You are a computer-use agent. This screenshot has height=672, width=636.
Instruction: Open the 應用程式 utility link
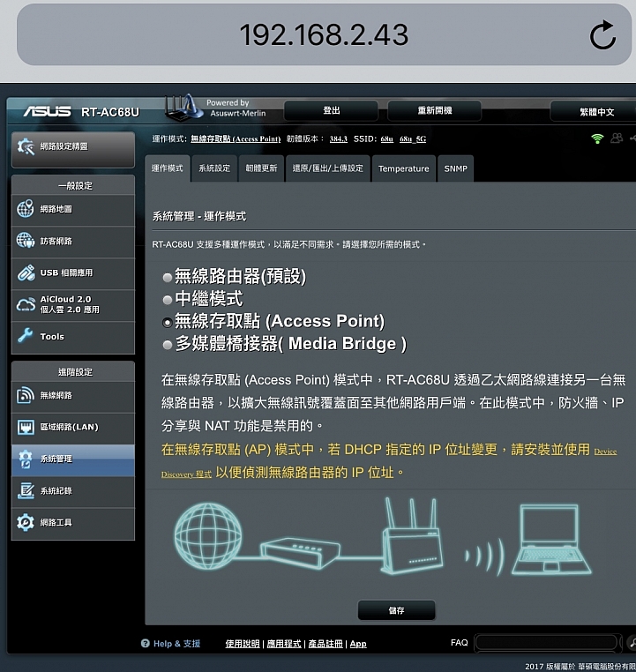click(284, 644)
